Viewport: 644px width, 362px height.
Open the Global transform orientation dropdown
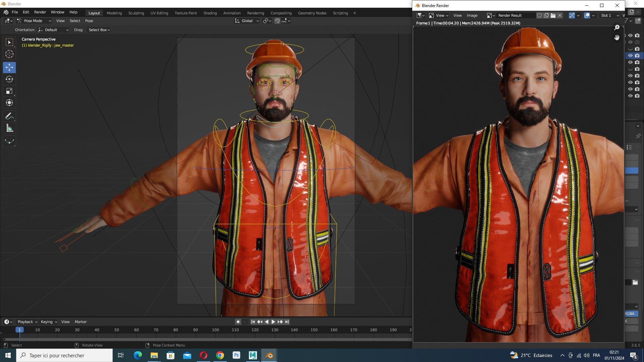247,21
